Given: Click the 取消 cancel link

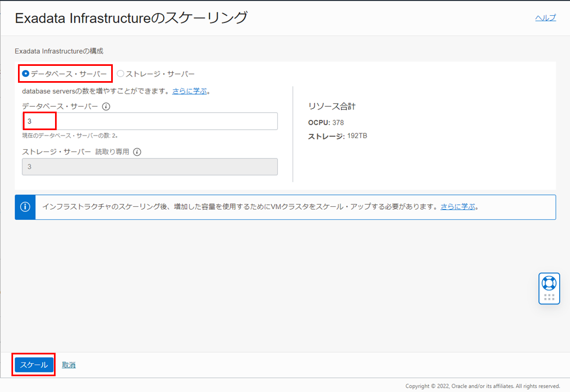Looking at the screenshot, I should (69, 365).
